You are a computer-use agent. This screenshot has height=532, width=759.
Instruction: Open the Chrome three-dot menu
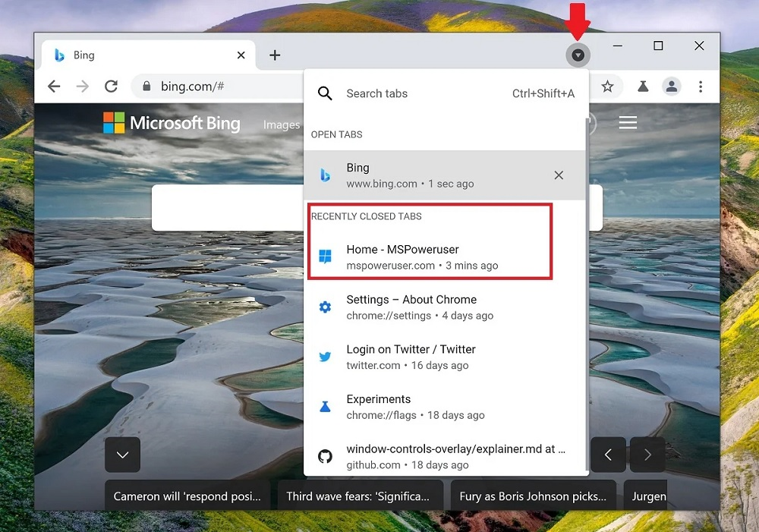701,87
